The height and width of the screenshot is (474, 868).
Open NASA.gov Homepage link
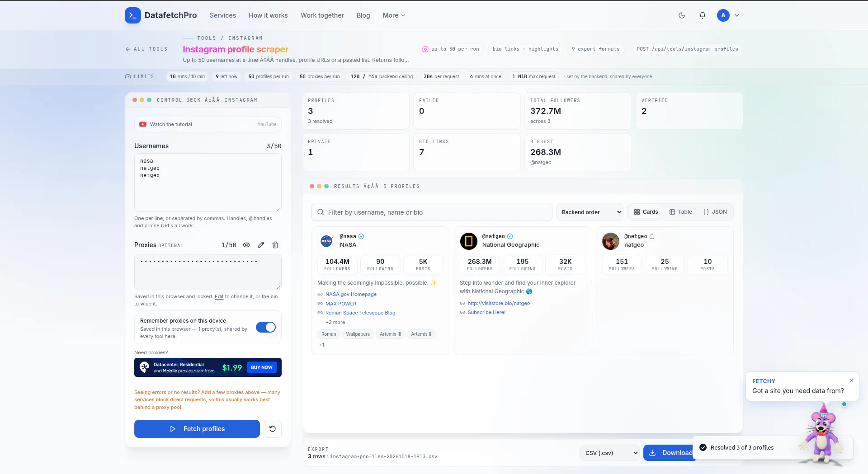[x=351, y=294]
